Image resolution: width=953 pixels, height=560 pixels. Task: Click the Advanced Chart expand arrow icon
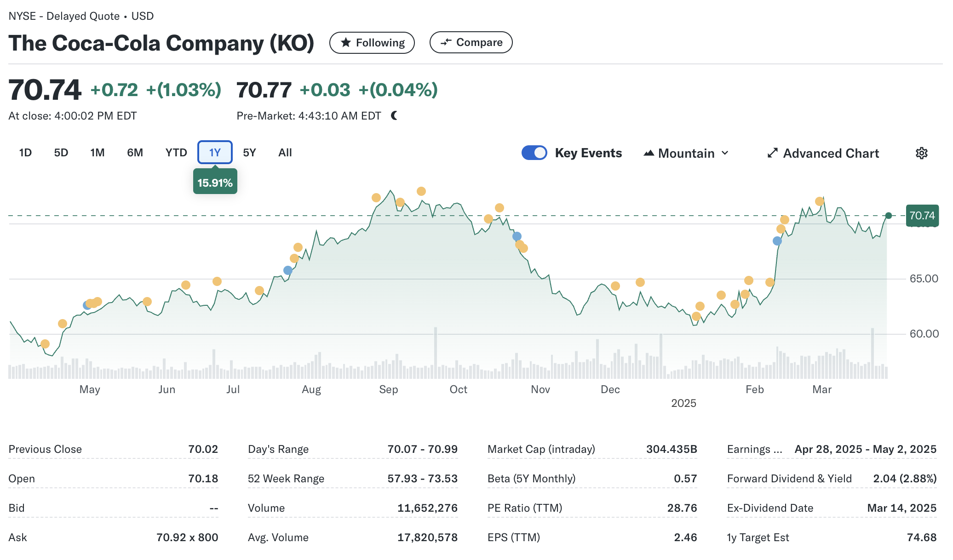[773, 153]
